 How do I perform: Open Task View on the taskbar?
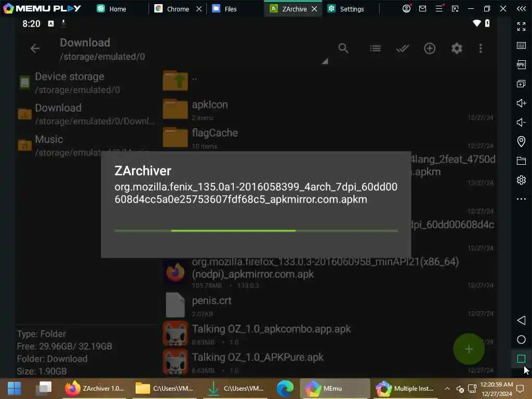(44, 389)
